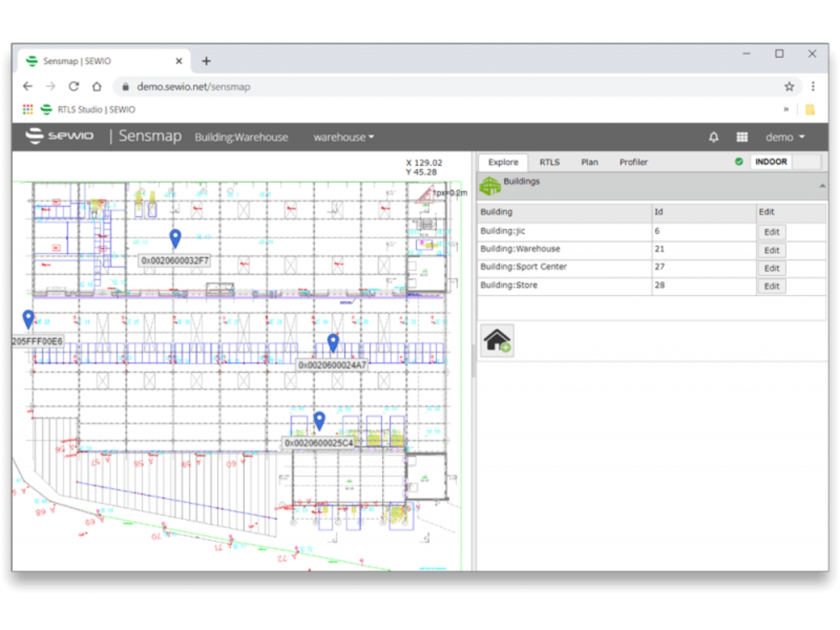Edit the Building:Sport Center row
This screenshot has height=630, width=840.
(771, 268)
